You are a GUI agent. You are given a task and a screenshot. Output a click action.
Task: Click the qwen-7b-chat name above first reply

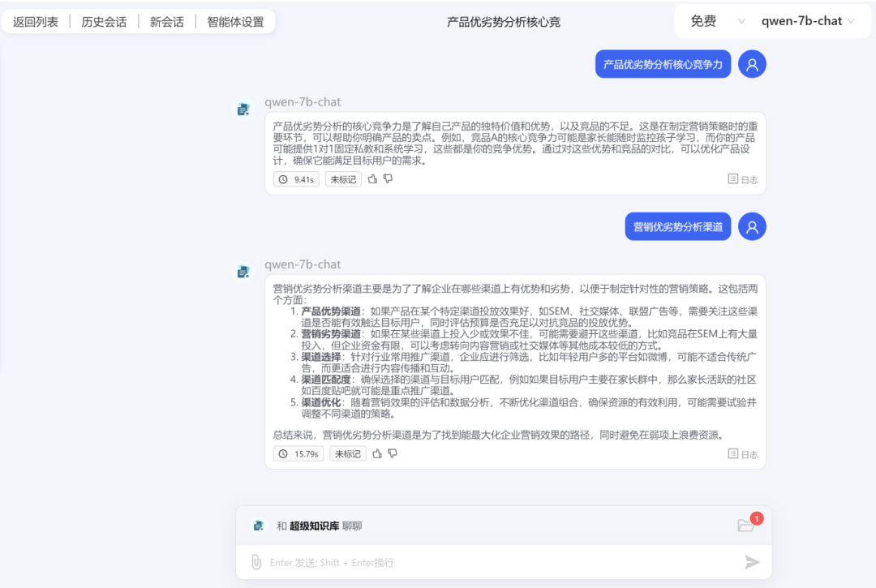[x=303, y=101]
